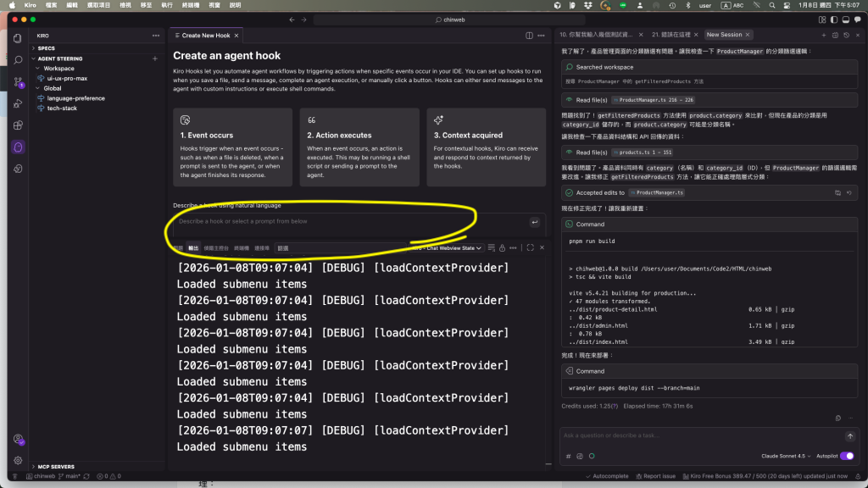Image resolution: width=868 pixels, height=488 pixels.
Task: Open Kiro Free Bonus credits status item
Action: point(765,476)
